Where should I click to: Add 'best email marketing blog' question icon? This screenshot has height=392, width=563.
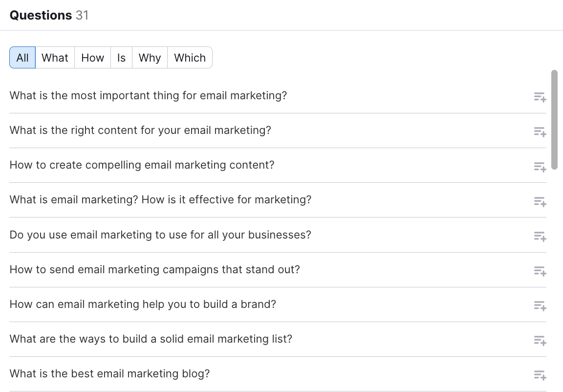[x=540, y=375]
